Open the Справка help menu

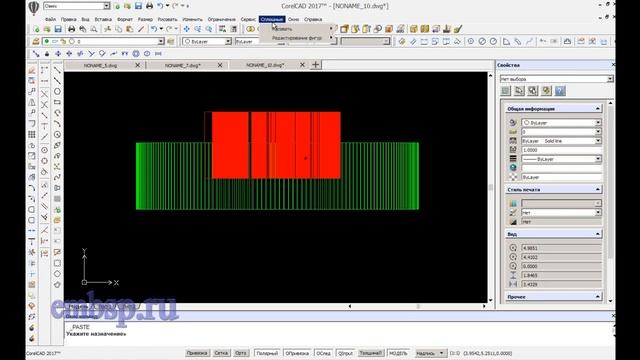click(313, 19)
